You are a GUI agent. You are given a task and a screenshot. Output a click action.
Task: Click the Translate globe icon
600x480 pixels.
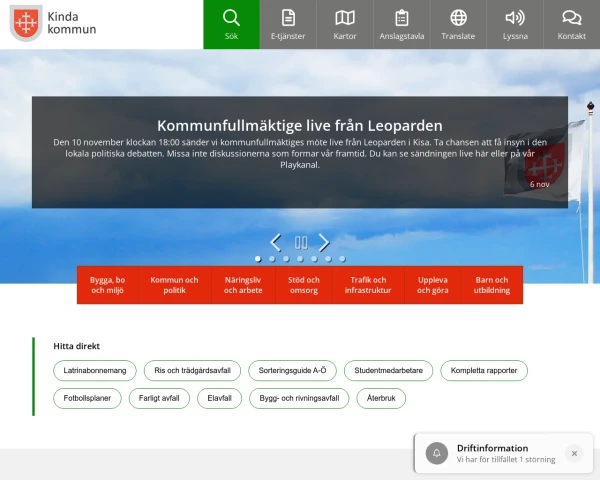tap(458, 18)
